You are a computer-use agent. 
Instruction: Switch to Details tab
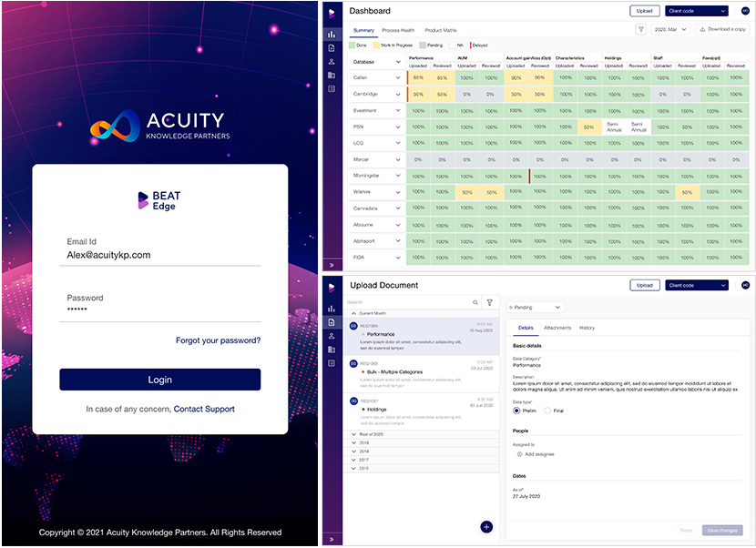526,328
